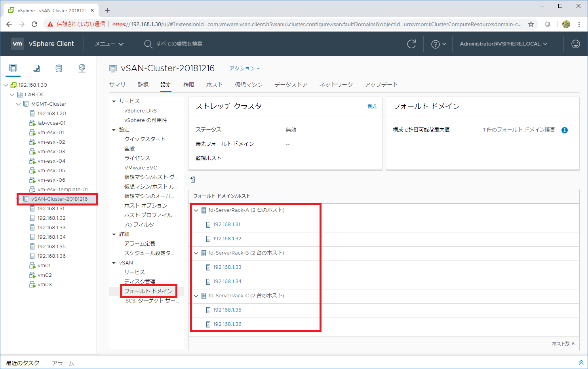Select lab-vcsa-01 in inventory tree

[x=51, y=123]
